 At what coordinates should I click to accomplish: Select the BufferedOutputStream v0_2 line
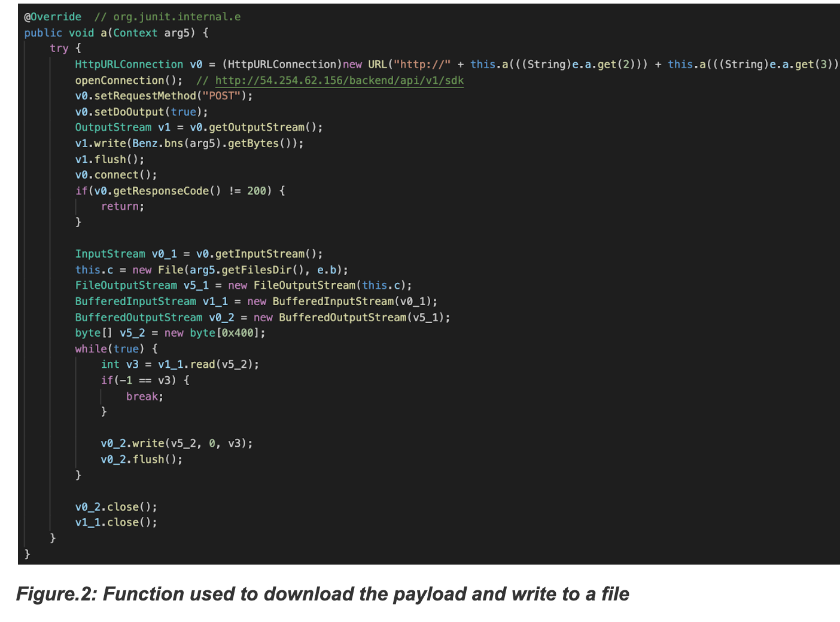pos(263,317)
